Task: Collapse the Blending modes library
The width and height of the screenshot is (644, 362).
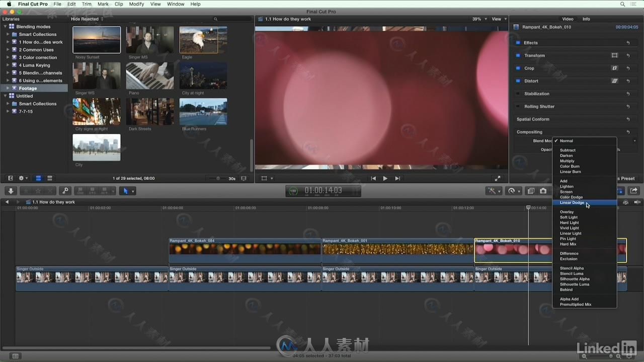Action: click(x=5, y=27)
